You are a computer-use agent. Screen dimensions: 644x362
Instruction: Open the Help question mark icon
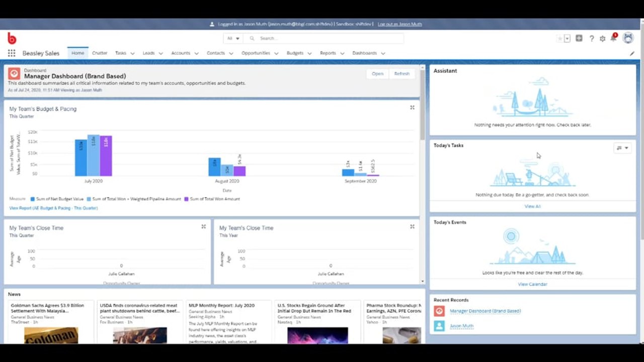click(592, 39)
